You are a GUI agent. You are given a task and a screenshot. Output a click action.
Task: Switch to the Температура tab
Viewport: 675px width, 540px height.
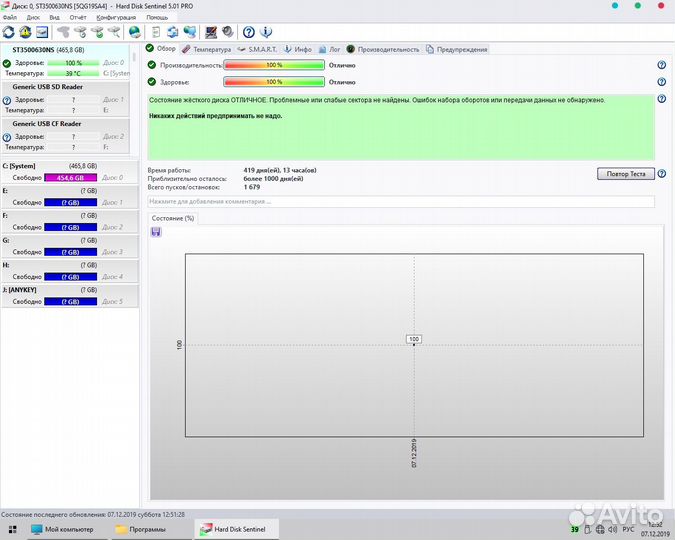(x=207, y=49)
